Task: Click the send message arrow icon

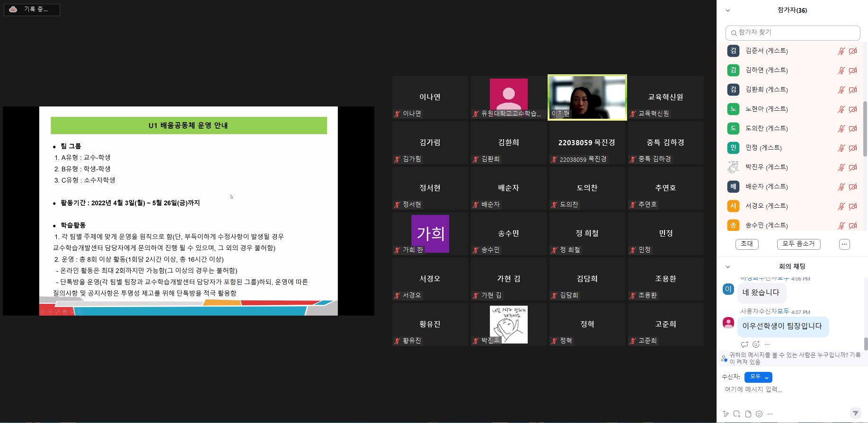Action: (855, 413)
